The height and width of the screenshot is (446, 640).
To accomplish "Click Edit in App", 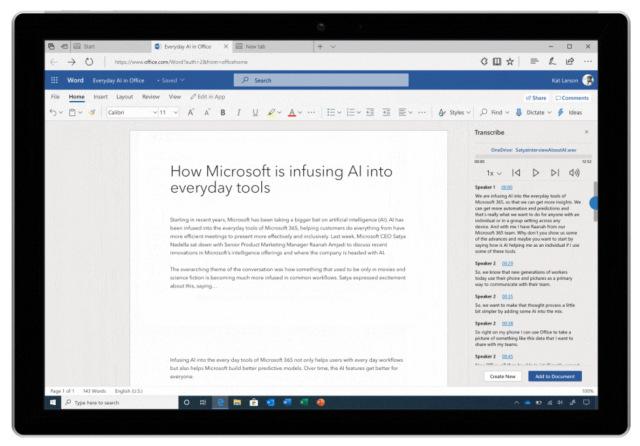I will (x=208, y=97).
